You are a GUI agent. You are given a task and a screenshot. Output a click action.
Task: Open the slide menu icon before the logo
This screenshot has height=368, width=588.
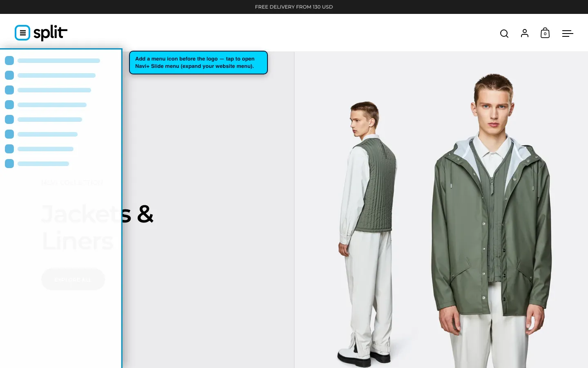click(22, 33)
